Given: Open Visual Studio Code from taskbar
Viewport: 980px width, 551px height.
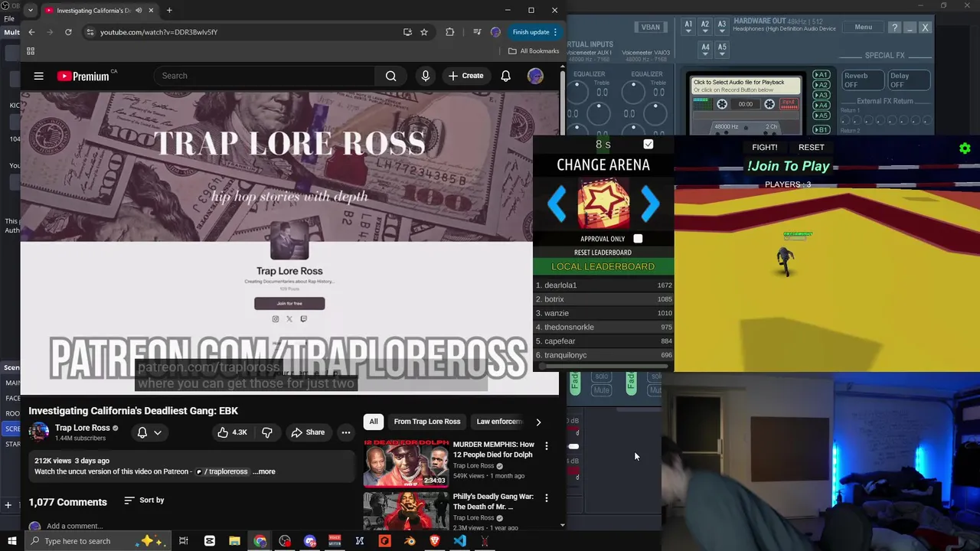Looking at the screenshot, I should (x=459, y=541).
